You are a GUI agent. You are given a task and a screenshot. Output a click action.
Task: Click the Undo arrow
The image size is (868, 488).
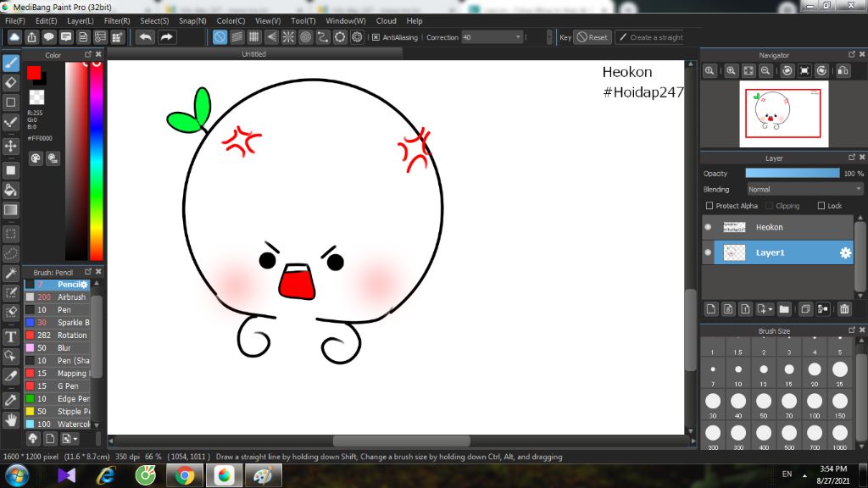point(146,37)
